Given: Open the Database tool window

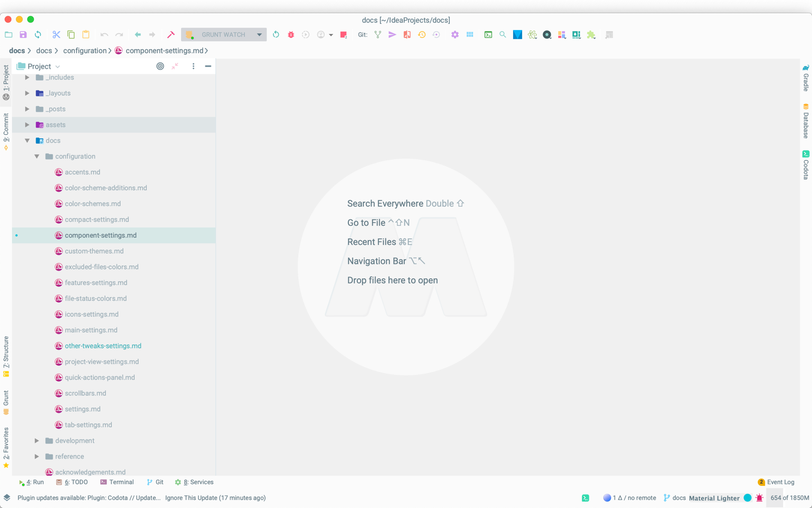Looking at the screenshot, I should (x=805, y=120).
